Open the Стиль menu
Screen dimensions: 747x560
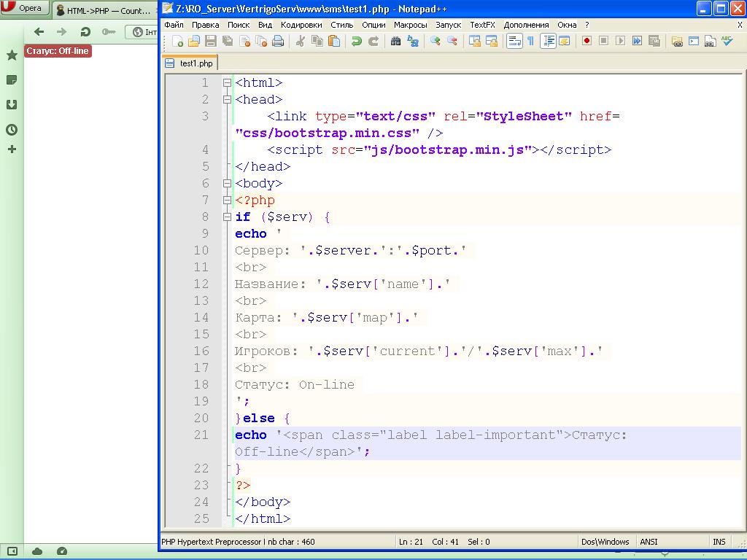341,25
